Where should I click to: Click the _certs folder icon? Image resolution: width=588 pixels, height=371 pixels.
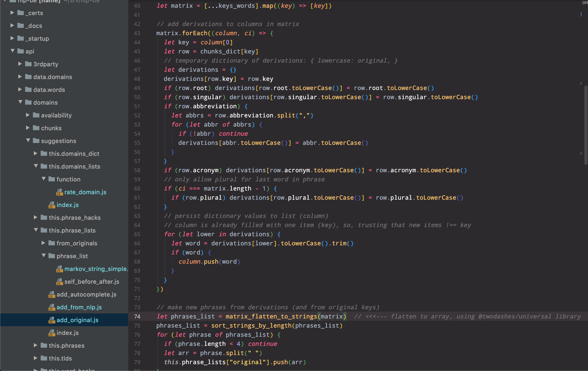(x=21, y=13)
